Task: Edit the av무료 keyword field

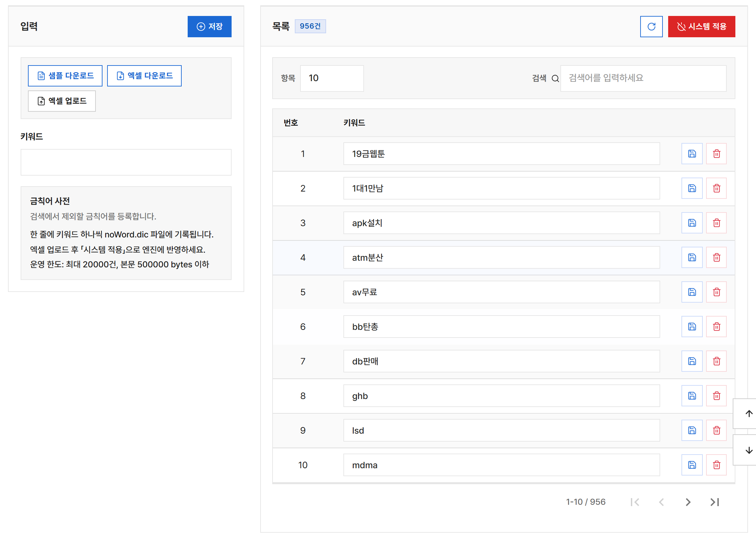Action: tap(501, 292)
